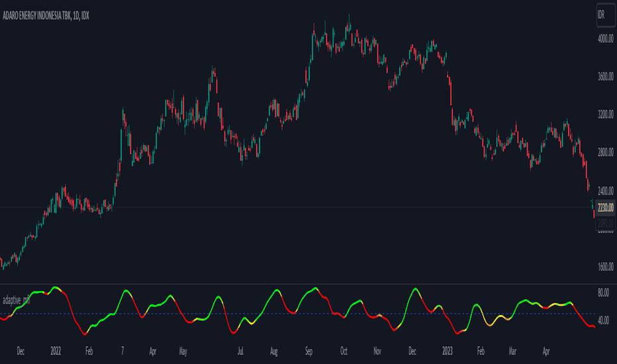Click the Sep label on time axis
617x364 pixels.
point(309,351)
